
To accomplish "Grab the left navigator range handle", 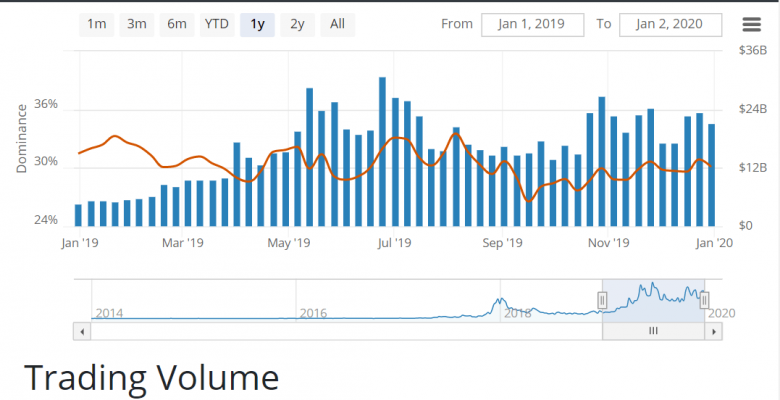I will (602, 300).
